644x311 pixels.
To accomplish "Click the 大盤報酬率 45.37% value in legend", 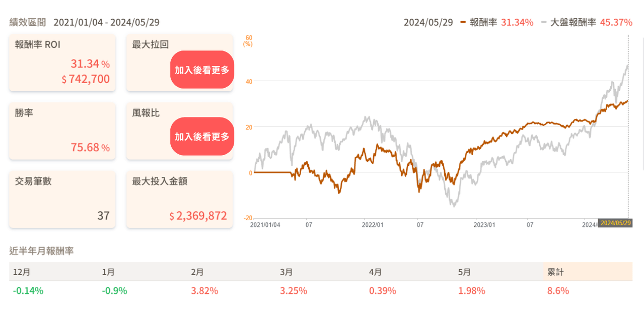I will (616, 23).
